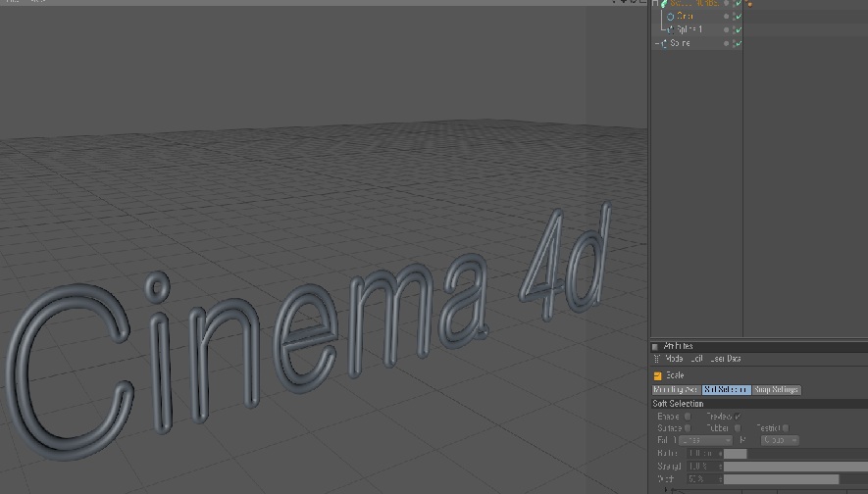This screenshot has width=868, height=494.
Task: Click the orange Phong tag on Sweep NURBS
Action: (748, 4)
